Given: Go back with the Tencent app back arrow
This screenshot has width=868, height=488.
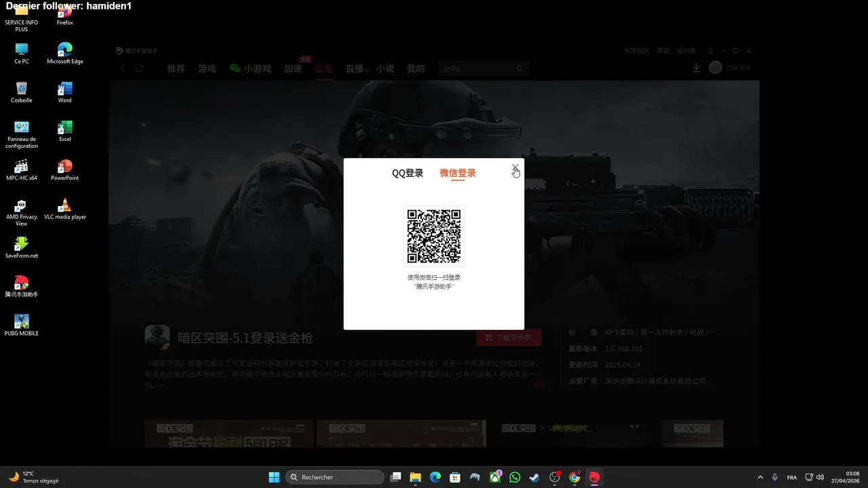Looking at the screenshot, I should (123, 68).
